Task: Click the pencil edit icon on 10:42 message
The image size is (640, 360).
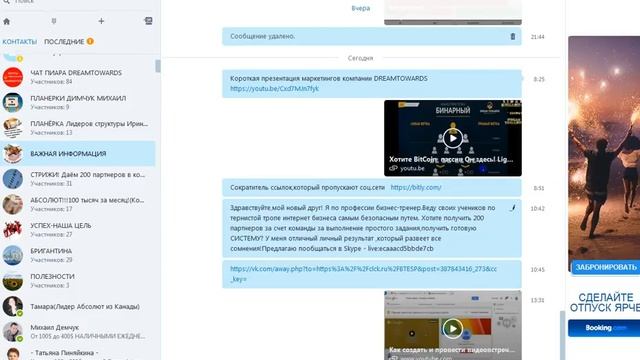Action: 513,208
